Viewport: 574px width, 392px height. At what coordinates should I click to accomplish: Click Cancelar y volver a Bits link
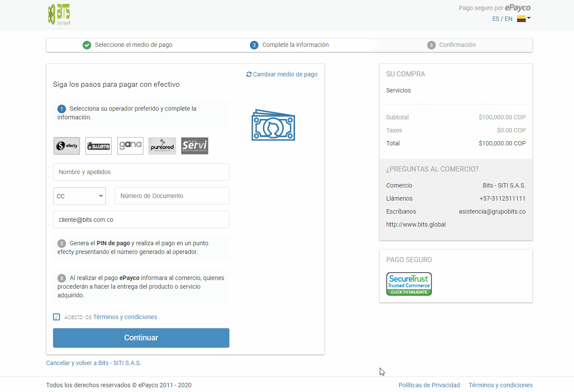93,363
